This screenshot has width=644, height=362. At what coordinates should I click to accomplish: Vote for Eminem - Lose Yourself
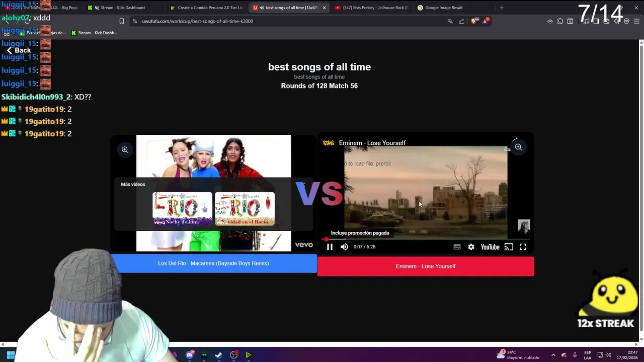(426, 266)
